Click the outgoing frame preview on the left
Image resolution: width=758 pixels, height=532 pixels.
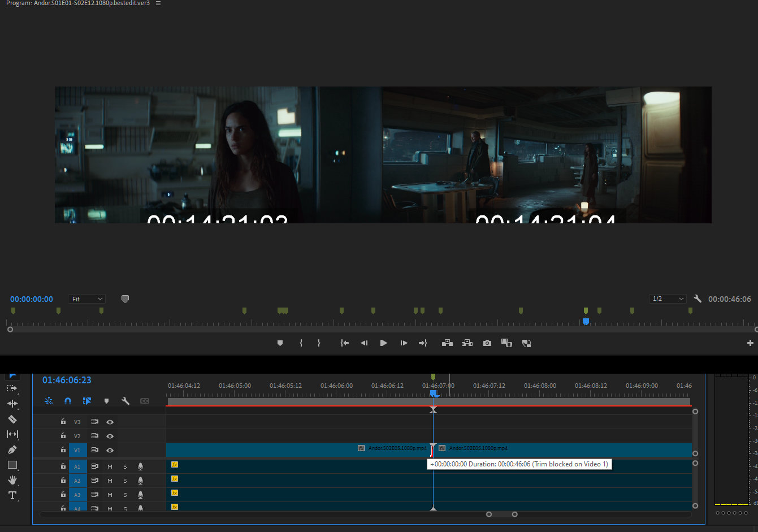coord(218,155)
